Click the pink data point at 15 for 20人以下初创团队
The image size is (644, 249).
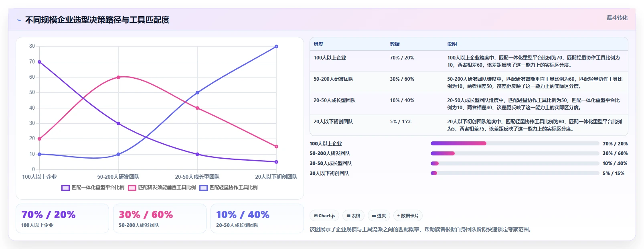pos(276,147)
